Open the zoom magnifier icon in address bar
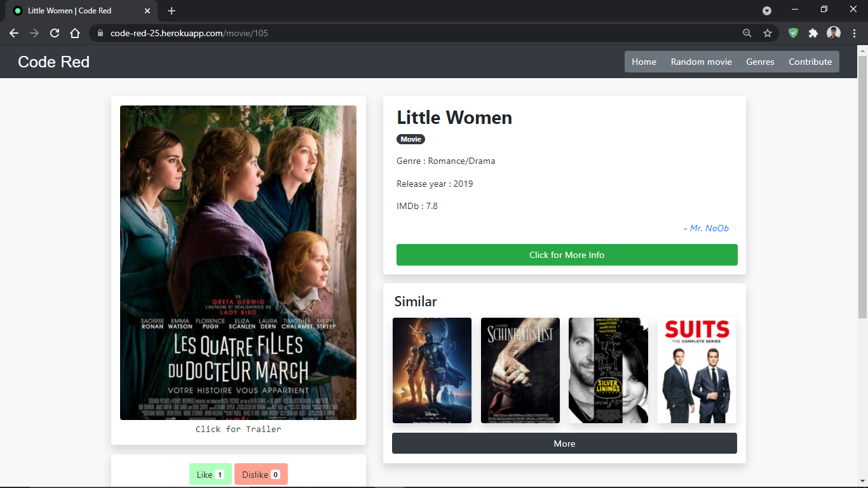This screenshot has height=488, width=868. 747,33
